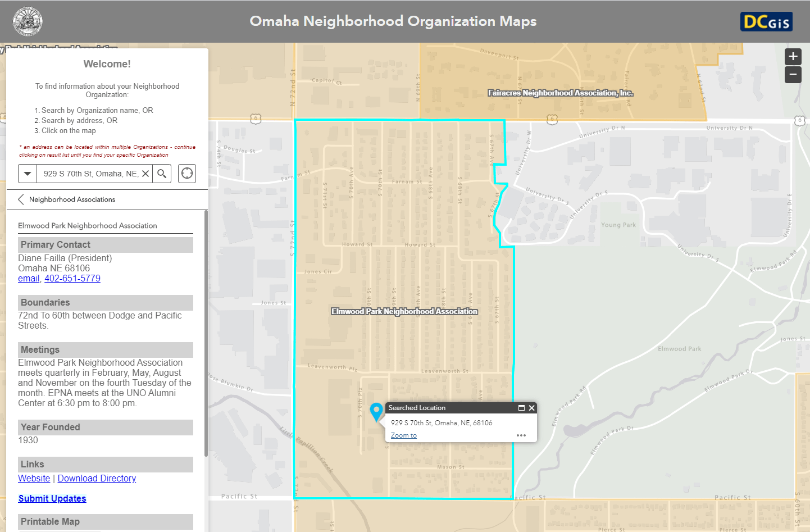Dismiss the Searched Location popup with the X
This screenshot has height=532, width=810.
pos(531,408)
